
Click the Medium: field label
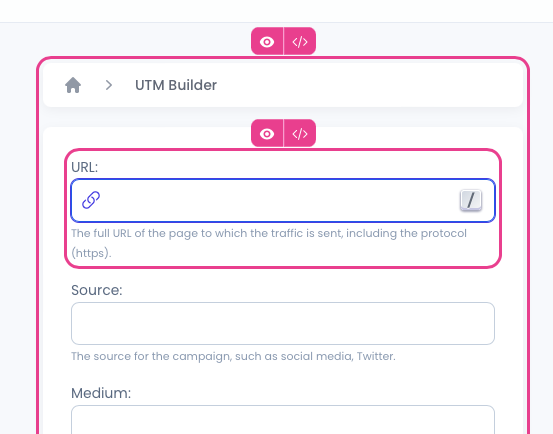[x=101, y=393]
